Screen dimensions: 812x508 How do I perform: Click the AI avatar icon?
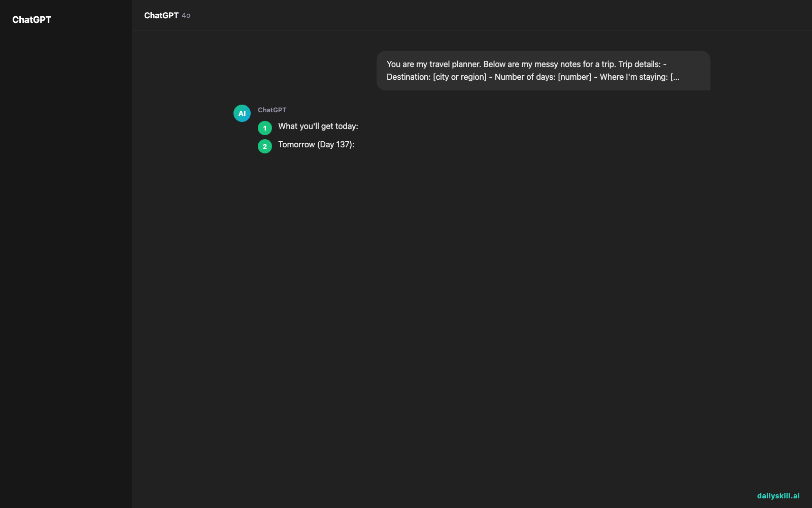pyautogui.click(x=242, y=113)
